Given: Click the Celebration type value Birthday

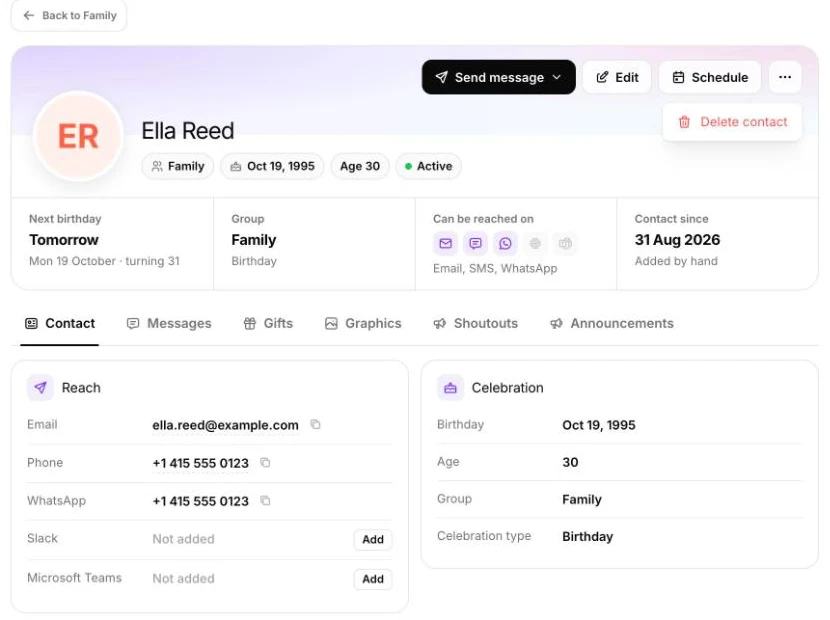Looking at the screenshot, I should (588, 536).
